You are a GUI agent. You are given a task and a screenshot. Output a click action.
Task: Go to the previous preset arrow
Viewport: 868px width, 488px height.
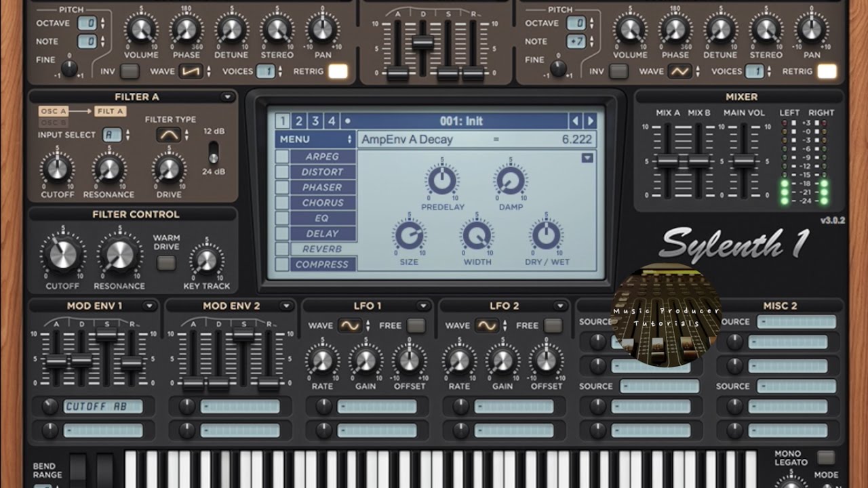pos(576,121)
